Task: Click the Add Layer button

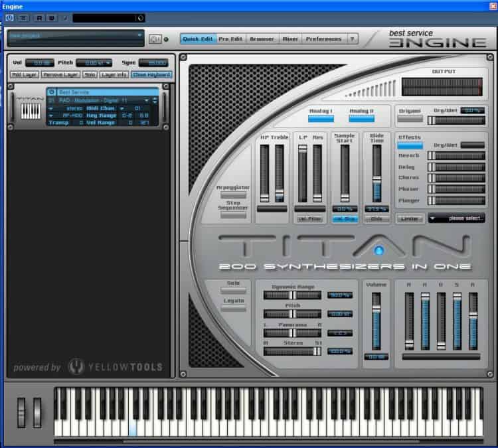Action: [25, 75]
